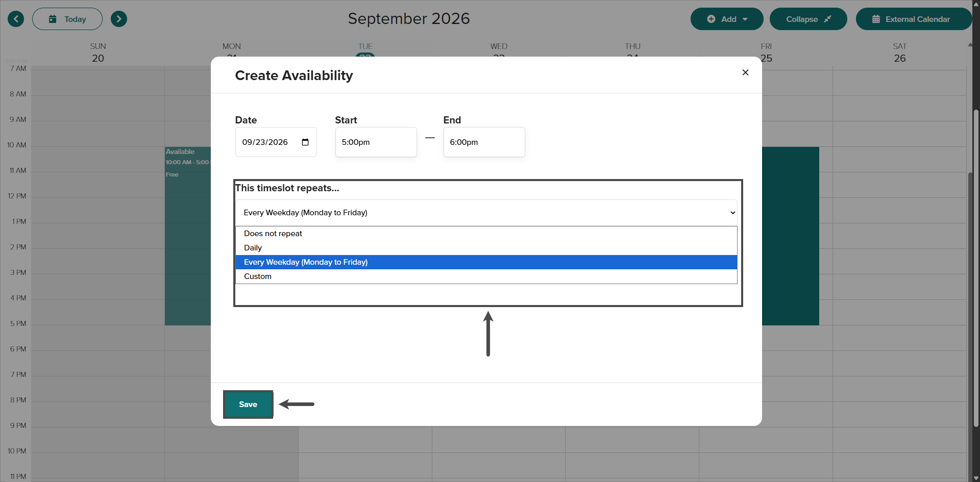The width and height of the screenshot is (980, 482).
Task: Open the Add dropdown caret
Action: (745, 19)
